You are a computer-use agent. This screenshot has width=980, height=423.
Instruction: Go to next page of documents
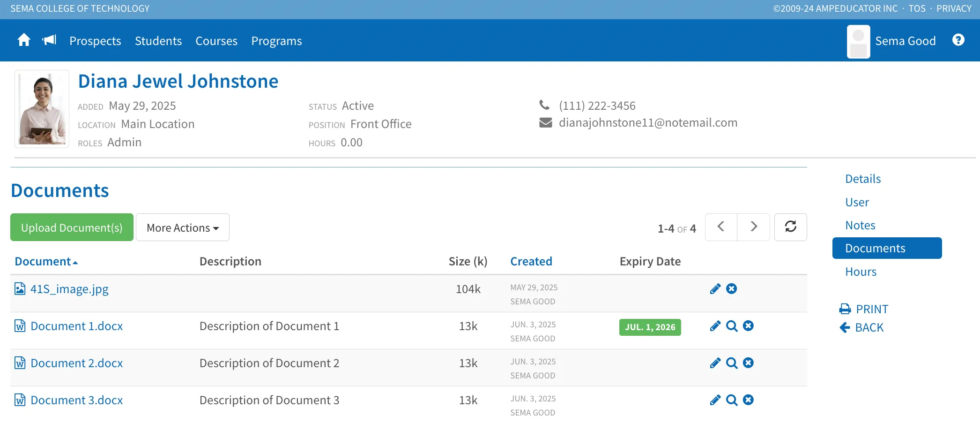pyautogui.click(x=754, y=227)
